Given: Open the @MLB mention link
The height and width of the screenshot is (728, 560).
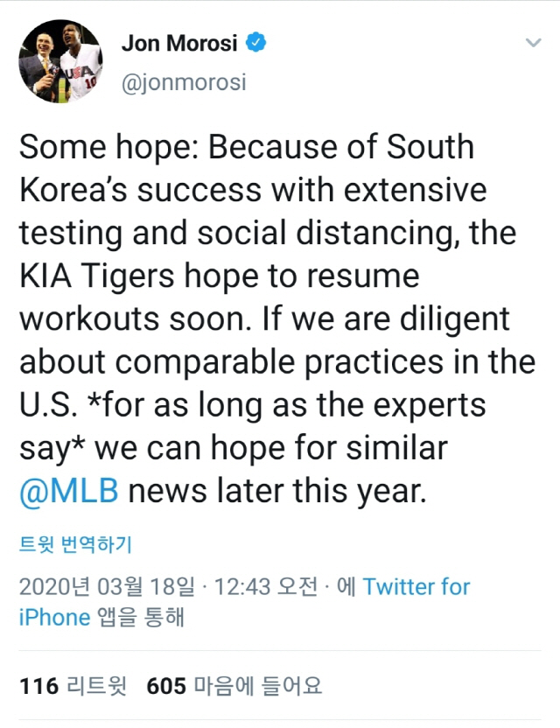Looking at the screenshot, I should [x=68, y=491].
